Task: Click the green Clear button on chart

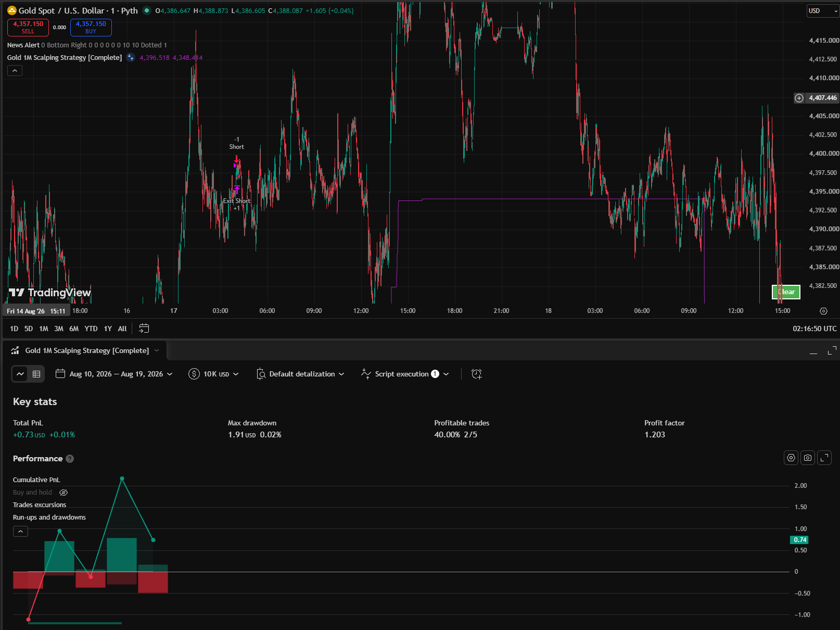Action: point(786,292)
